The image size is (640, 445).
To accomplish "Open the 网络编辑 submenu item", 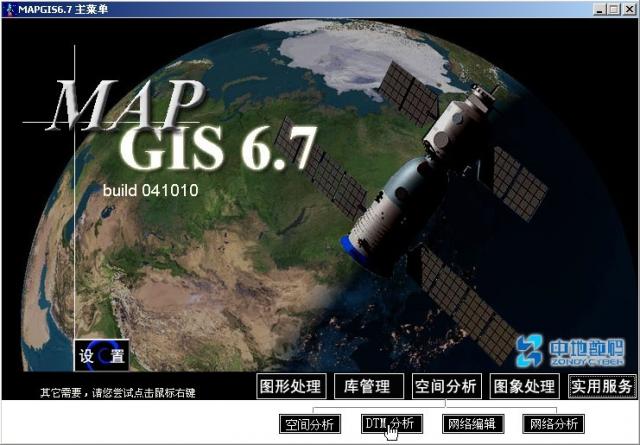I will 472,424.
